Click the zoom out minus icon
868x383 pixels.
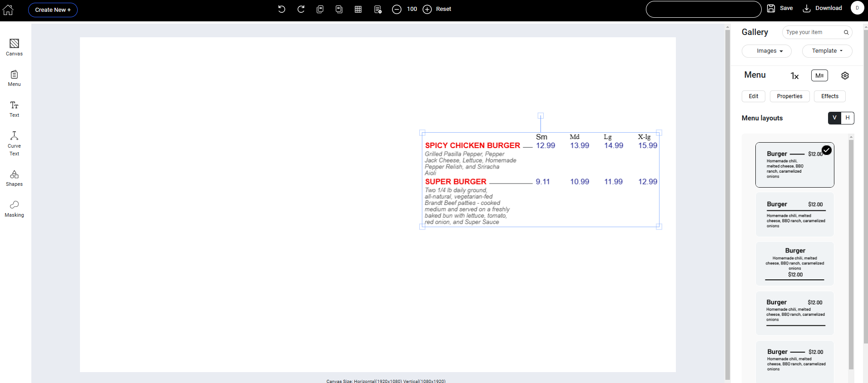(x=397, y=10)
